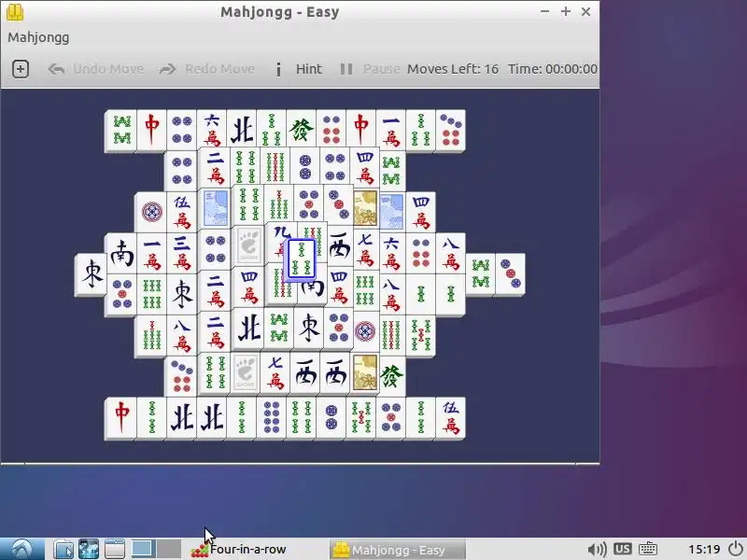Image resolution: width=747 pixels, height=560 pixels.
Task: Select the 南 south wind tile beside 一萬
Action: pos(122,253)
